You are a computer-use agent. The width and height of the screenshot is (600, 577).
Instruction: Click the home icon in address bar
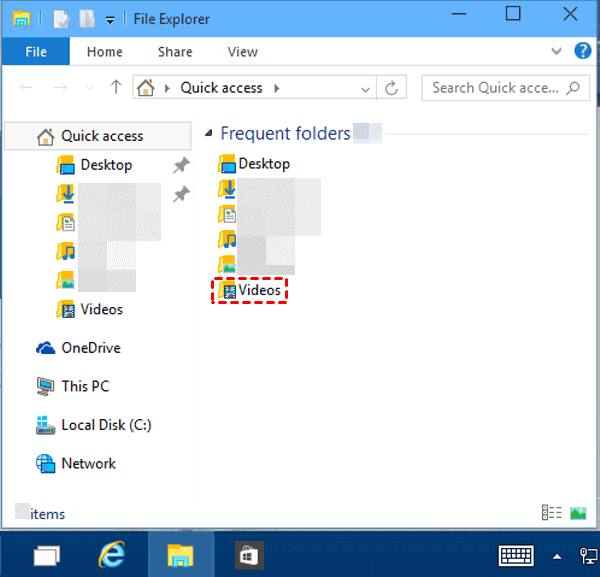pyautogui.click(x=146, y=88)
